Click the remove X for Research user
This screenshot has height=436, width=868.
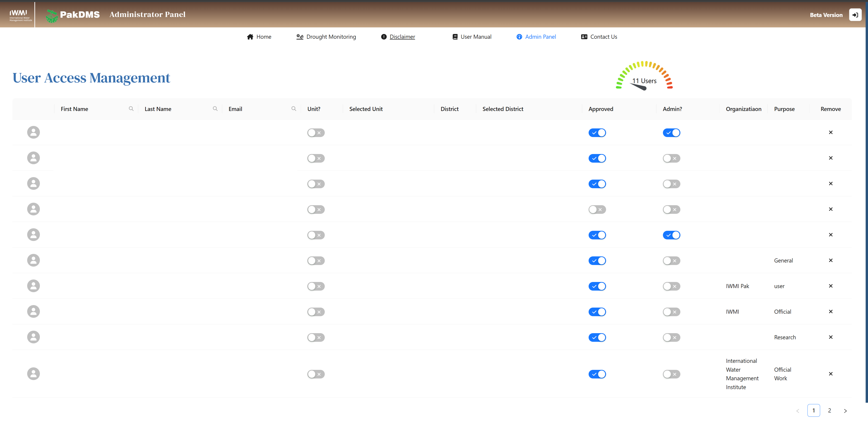830,337
